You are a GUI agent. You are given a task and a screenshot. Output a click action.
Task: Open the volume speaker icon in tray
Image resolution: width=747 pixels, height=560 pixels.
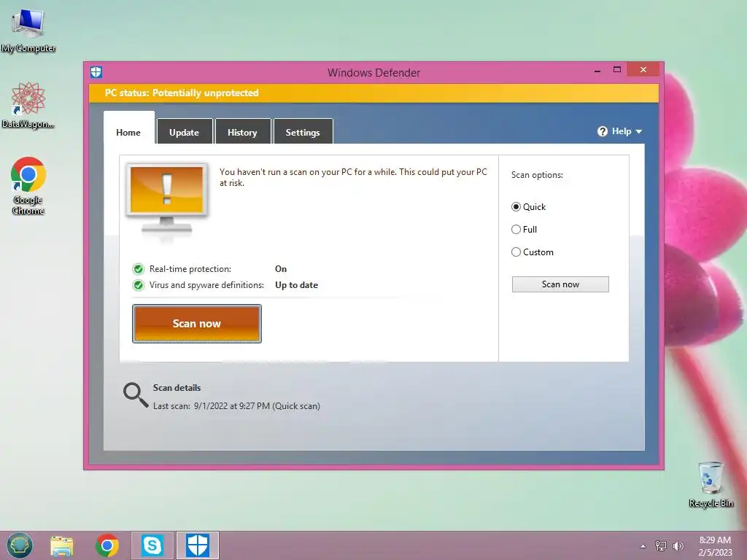click(678, 545)
